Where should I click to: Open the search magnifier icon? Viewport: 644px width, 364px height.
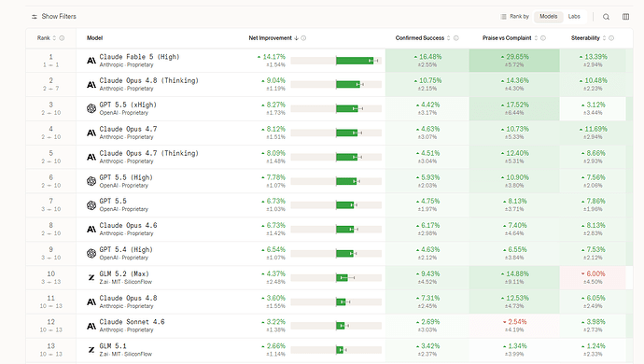(606, 17)
